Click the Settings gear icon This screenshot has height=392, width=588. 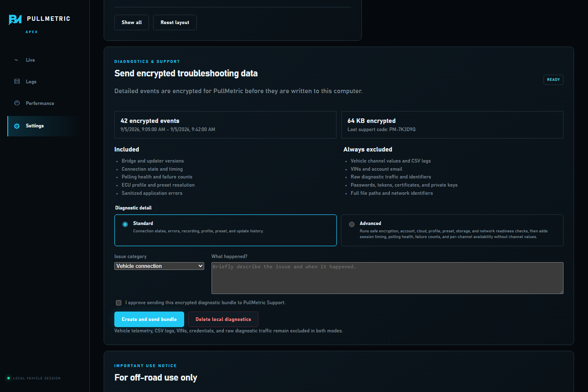point(17,126)
